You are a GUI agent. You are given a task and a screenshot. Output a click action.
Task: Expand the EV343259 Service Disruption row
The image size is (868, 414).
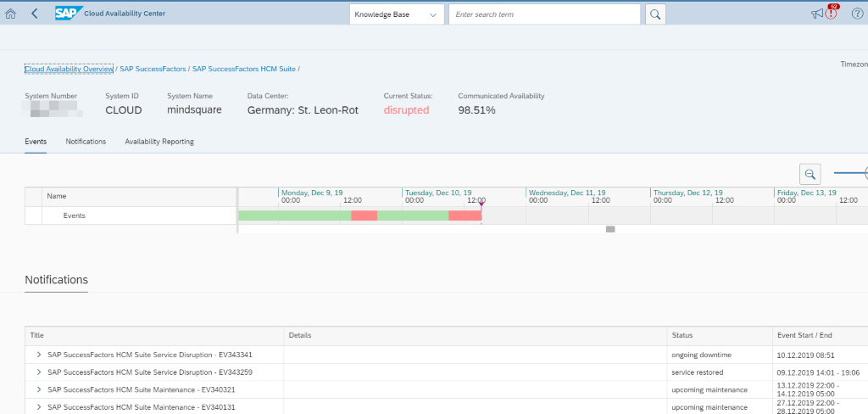[39, 372]
